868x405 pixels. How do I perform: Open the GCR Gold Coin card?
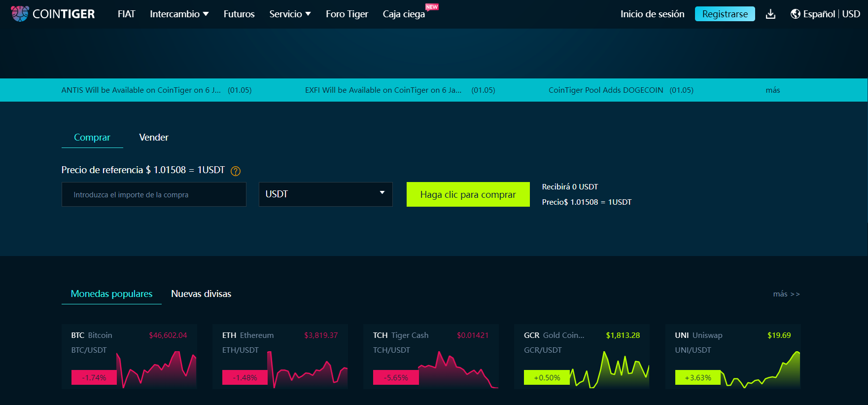[582, 357]
